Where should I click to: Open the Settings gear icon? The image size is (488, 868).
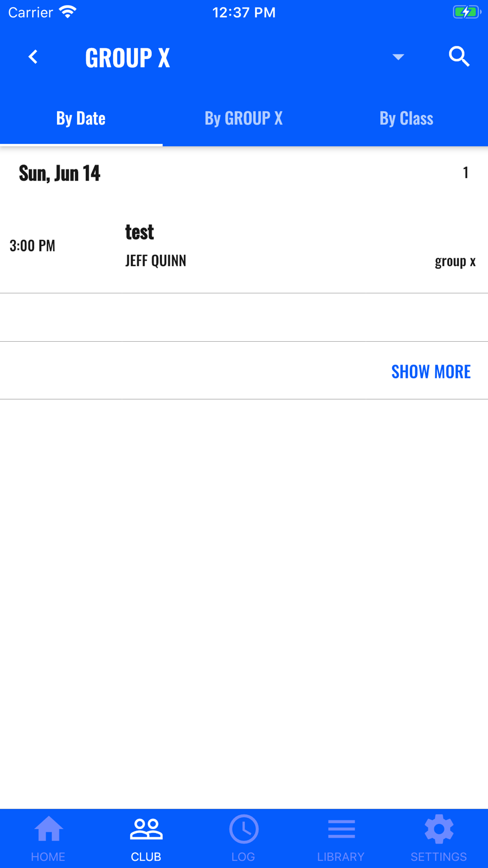point(439,829)
